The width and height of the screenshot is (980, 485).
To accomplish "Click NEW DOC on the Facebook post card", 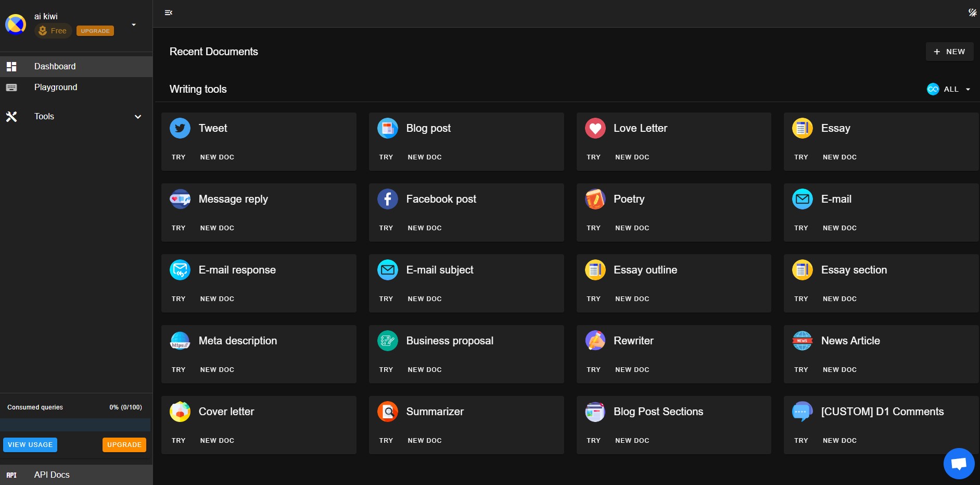I will tap(425, 228).
